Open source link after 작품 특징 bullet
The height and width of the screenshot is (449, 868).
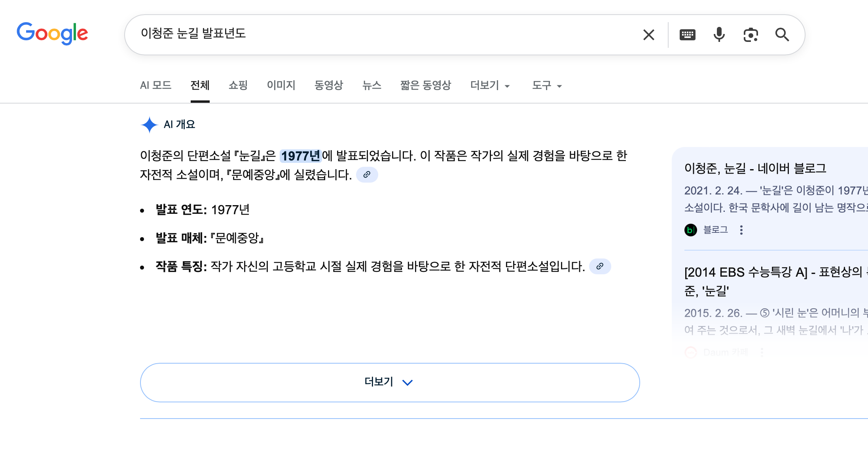click(600, 266)
